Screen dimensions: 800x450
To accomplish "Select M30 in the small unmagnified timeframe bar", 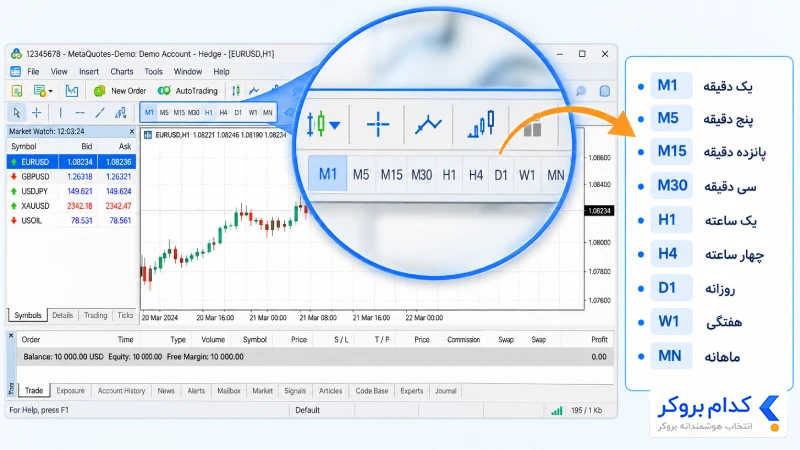I will (193, 113).
